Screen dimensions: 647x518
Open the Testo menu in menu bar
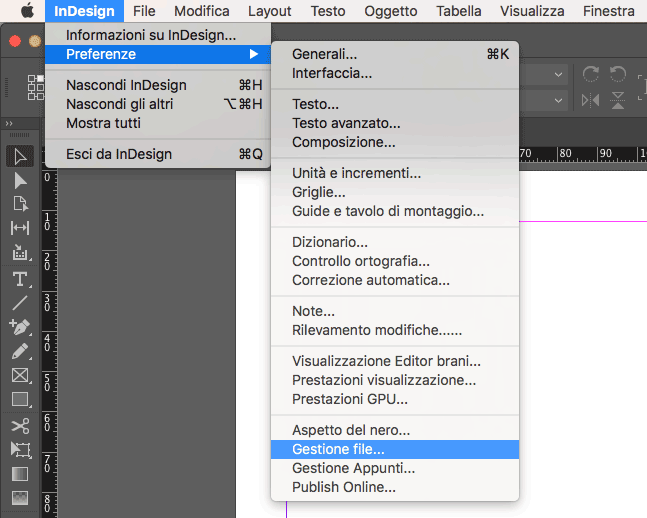coord(328,11)
